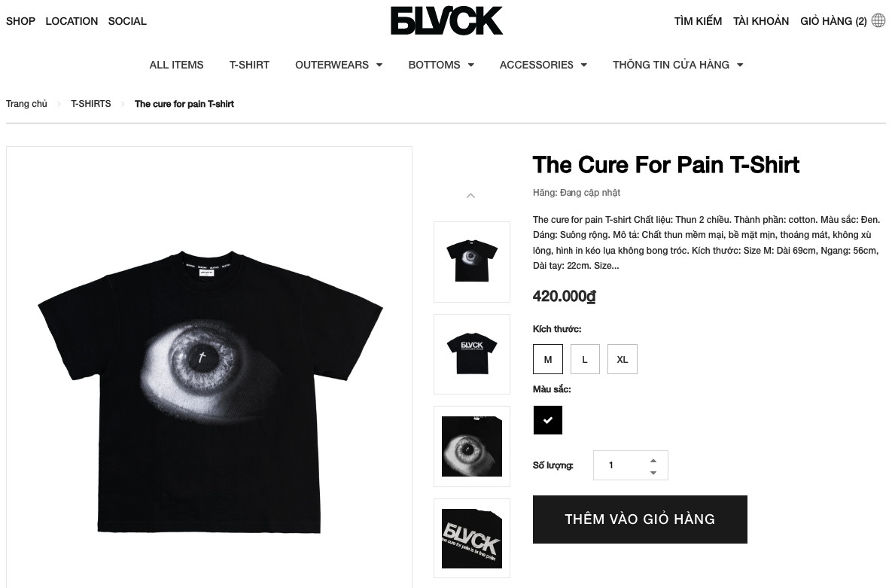Choose size L
892x588 pixels.
coord(585,359)
